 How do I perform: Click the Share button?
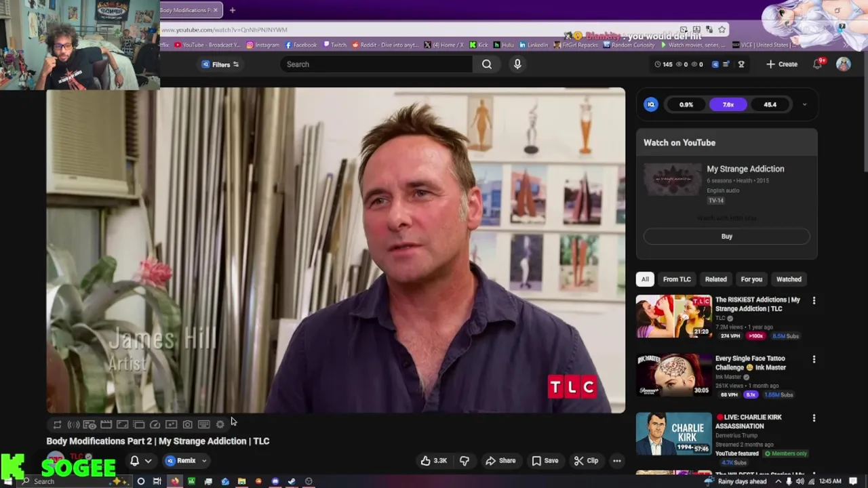pyautogui.click(x=500, y=461)
